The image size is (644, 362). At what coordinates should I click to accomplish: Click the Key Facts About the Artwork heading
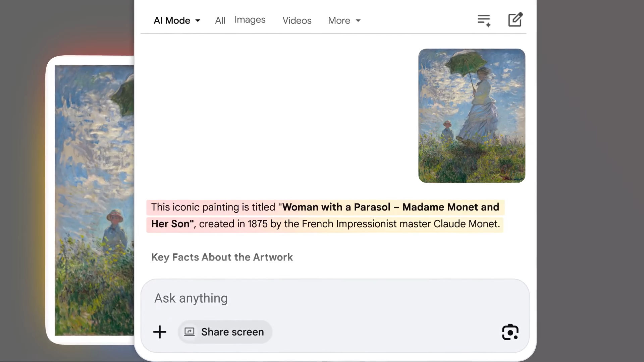pos(222,257)
